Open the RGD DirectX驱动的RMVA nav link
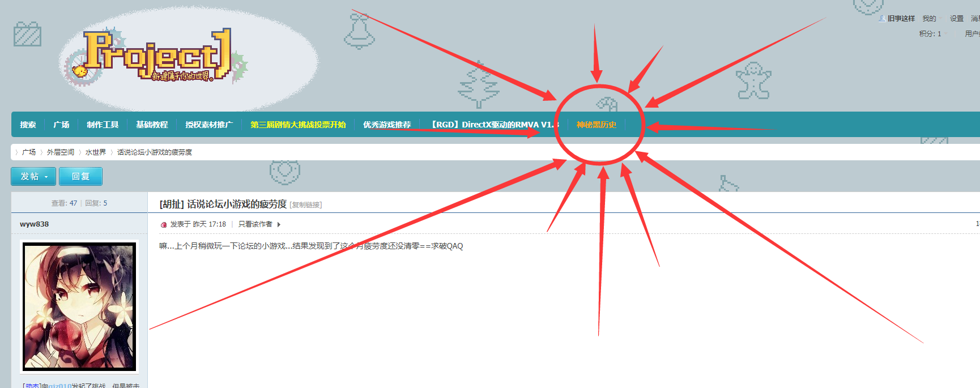Viewport: 980px width, 388px height. click(493, 125)
